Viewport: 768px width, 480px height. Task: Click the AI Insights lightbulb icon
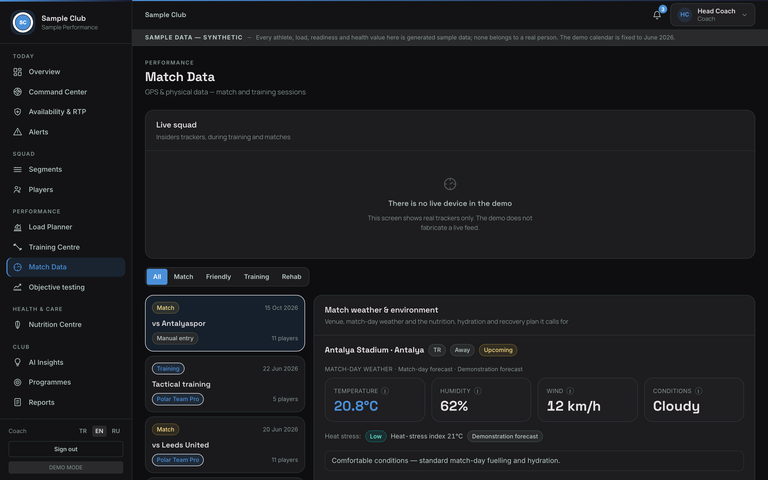18,362
